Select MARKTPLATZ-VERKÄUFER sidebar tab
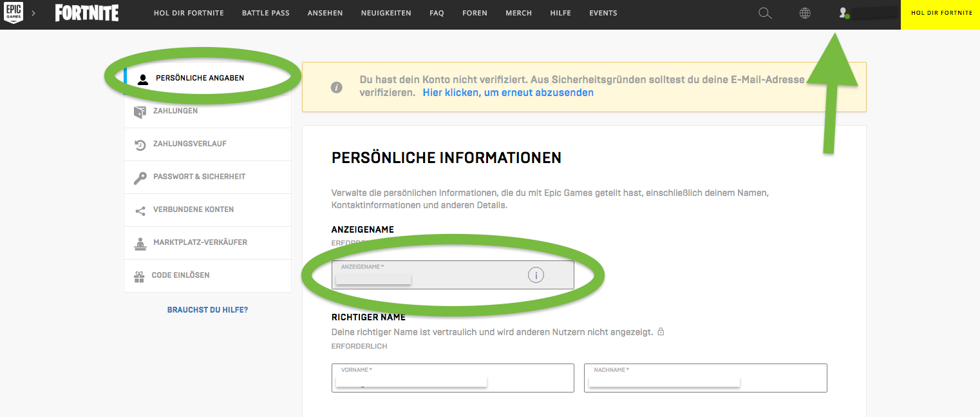 (x=207, y=243)
